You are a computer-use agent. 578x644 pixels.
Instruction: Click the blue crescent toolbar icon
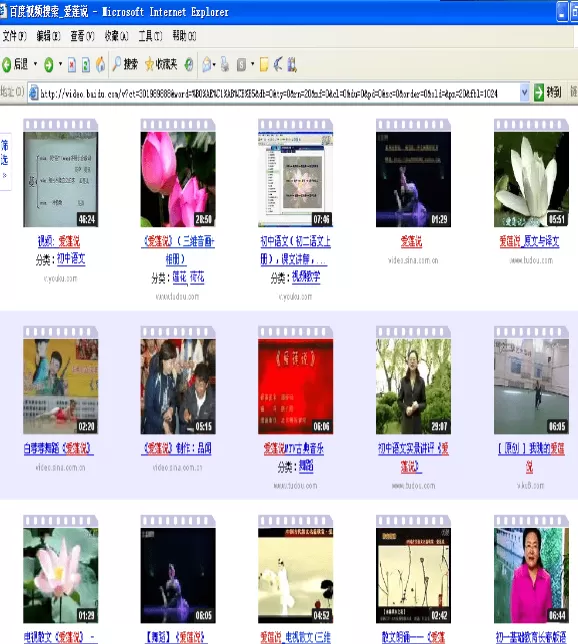278,64
